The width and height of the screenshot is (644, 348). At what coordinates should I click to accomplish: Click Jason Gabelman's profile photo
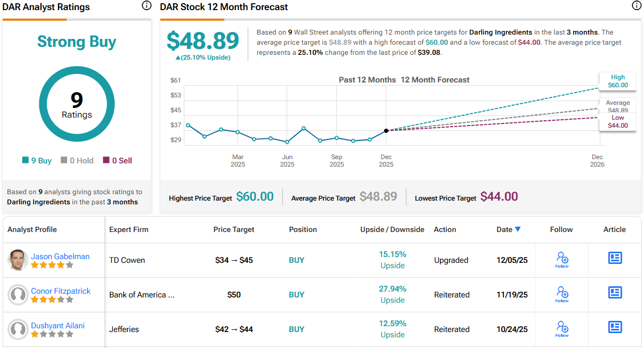tap(18, 260)
